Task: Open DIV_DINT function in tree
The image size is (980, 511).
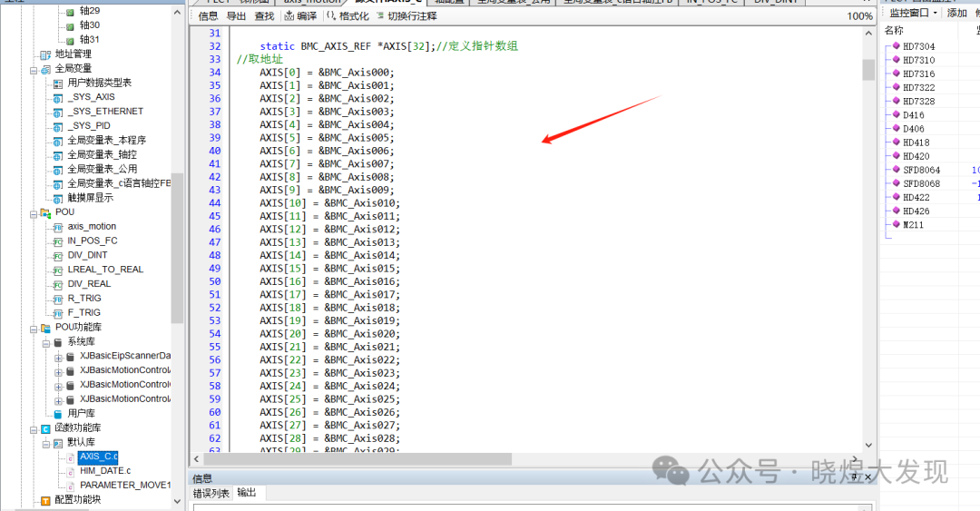Action: (87, 255)
